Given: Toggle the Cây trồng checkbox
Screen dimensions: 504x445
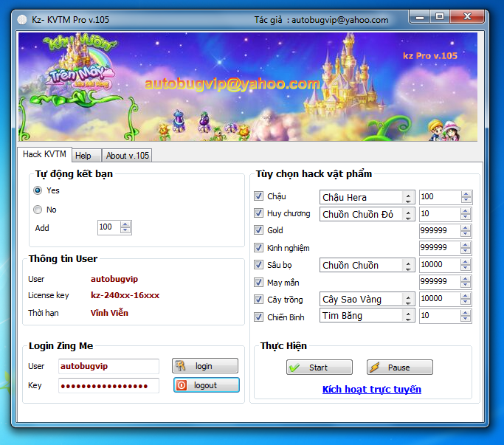Looking at the screenshot, I should pos(258,300).
